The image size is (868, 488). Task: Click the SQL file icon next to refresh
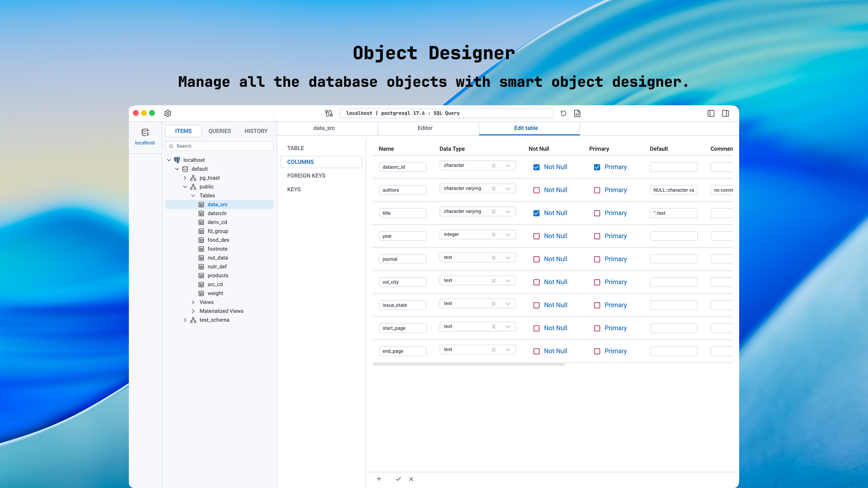pyautogui.click(x=577, y=113)
